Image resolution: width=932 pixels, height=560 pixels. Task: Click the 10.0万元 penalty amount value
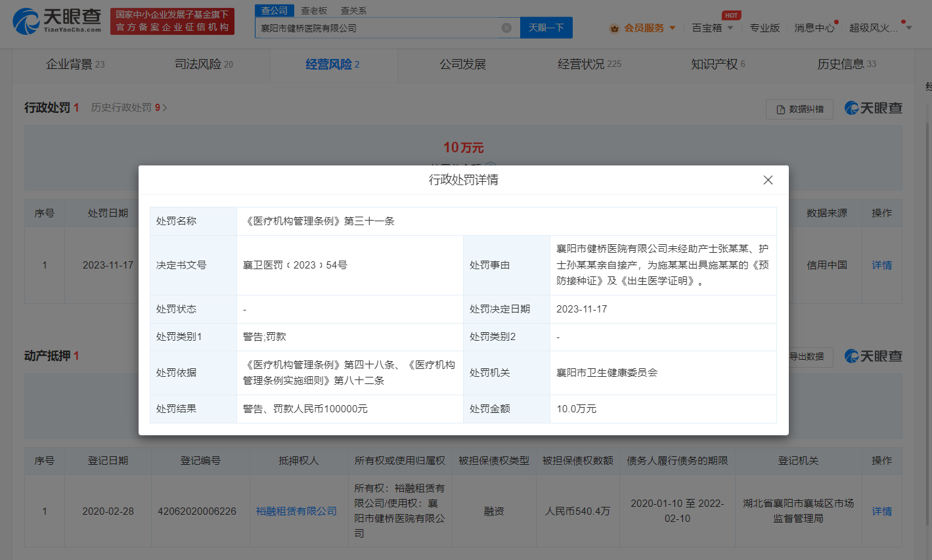coord(577,409)
